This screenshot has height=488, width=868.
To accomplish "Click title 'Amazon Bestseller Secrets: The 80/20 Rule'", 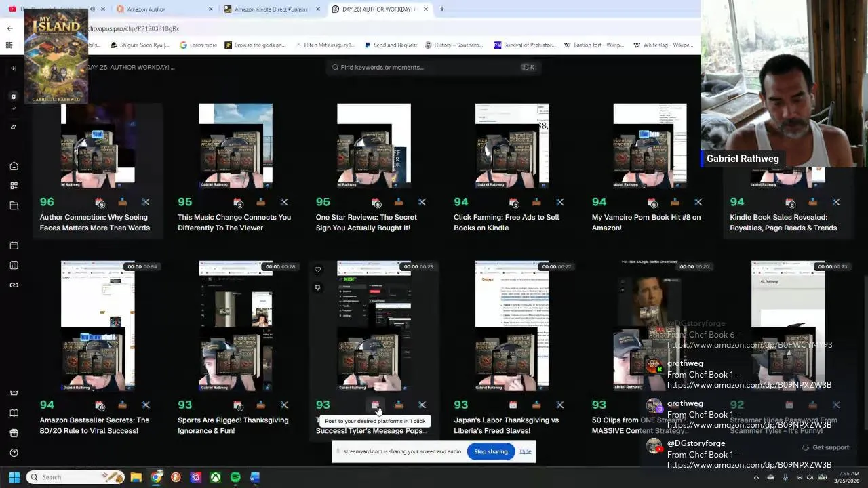I will click(x=94, y=425).
